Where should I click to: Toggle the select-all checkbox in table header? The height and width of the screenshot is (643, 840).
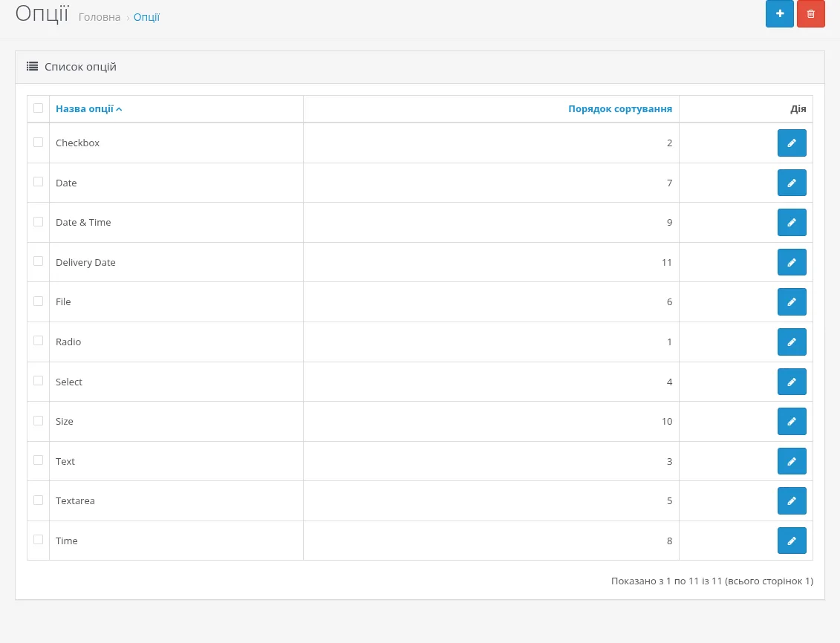(x=38, y=108)
